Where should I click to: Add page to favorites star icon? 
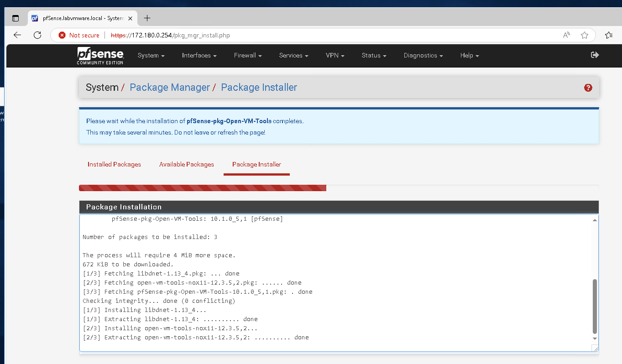585,35
